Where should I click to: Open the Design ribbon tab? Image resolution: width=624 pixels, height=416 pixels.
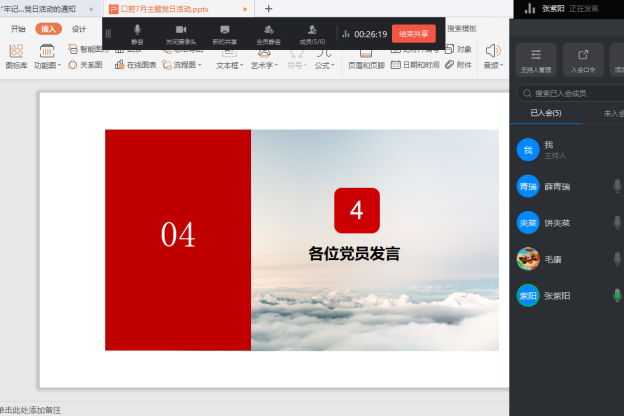79,29
